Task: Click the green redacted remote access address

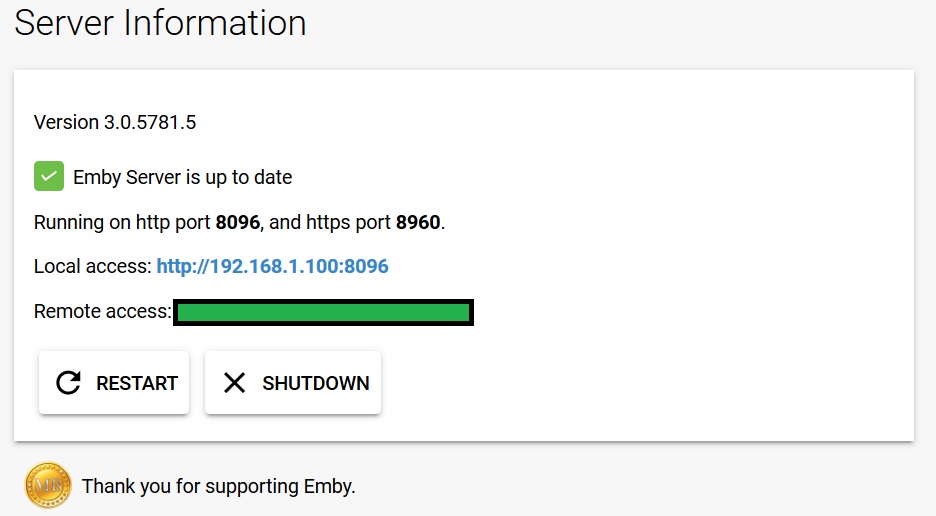Action: (x=323, y=313)
